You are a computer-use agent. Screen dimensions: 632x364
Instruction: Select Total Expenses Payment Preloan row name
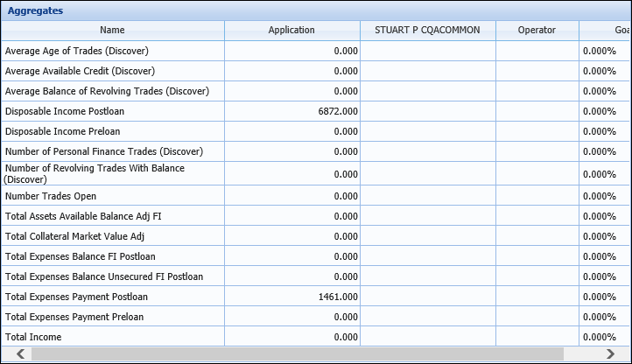pos(74,317)
